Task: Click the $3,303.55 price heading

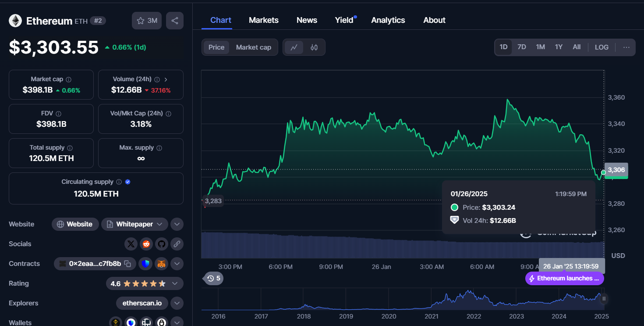Action: click(x=54, y=47)
